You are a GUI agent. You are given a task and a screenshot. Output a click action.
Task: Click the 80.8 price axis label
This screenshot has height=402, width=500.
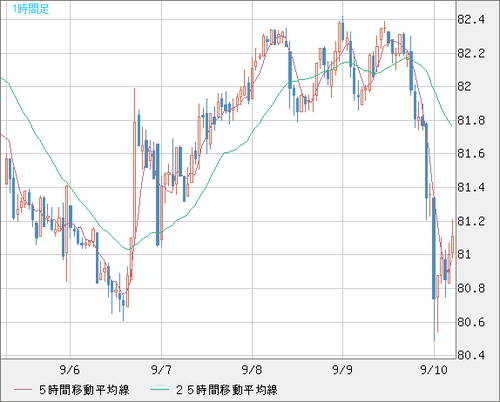tap(471, 288)
